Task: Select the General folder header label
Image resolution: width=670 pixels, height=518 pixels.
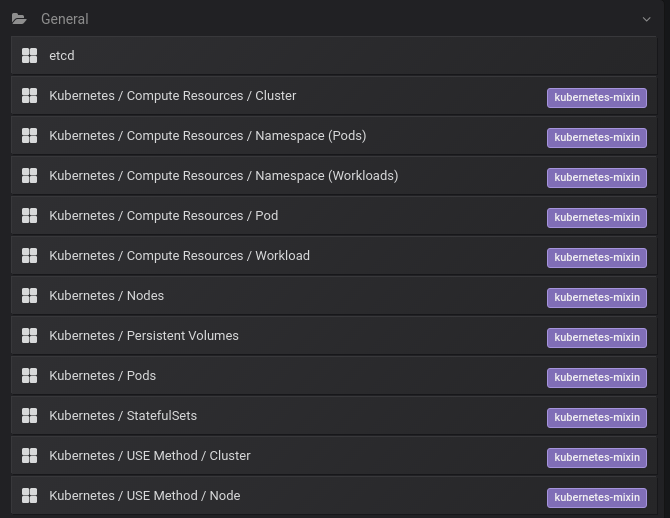Action: click(x=64, y=19)
